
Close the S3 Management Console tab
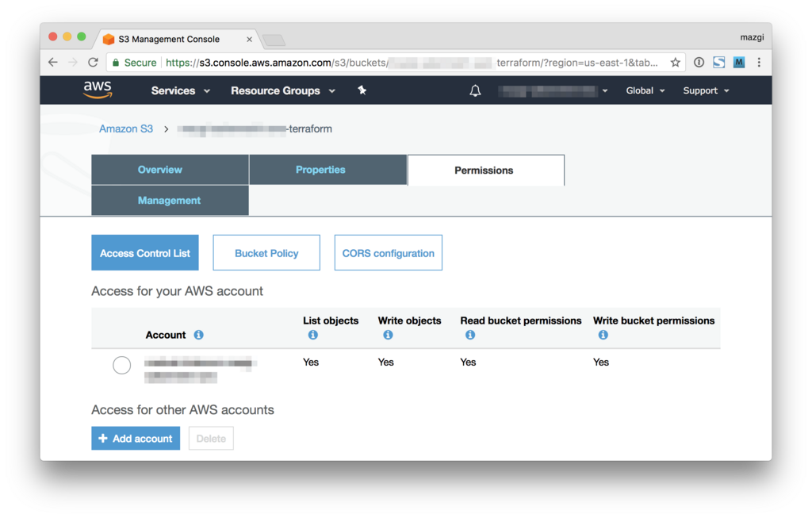click(249, 40)
